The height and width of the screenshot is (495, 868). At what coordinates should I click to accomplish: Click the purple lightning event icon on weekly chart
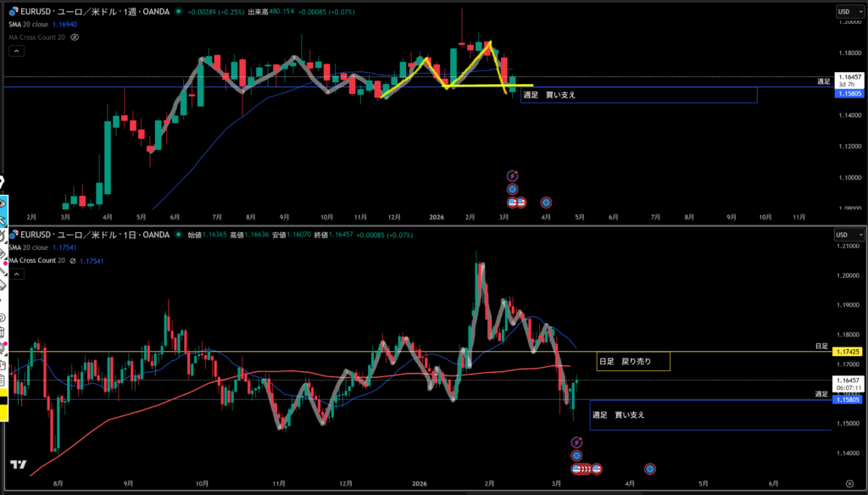click(x=512, y=175)
